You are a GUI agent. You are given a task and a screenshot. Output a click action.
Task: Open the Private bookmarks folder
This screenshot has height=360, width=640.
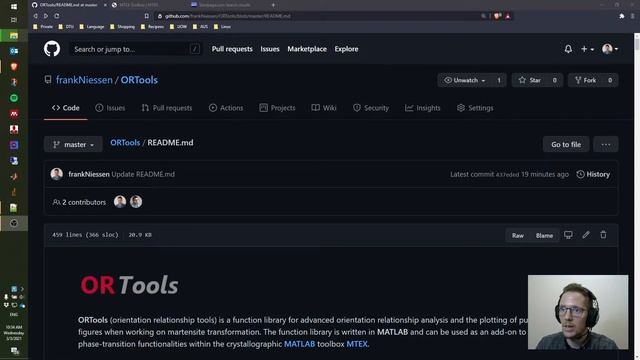pos(43,27)
